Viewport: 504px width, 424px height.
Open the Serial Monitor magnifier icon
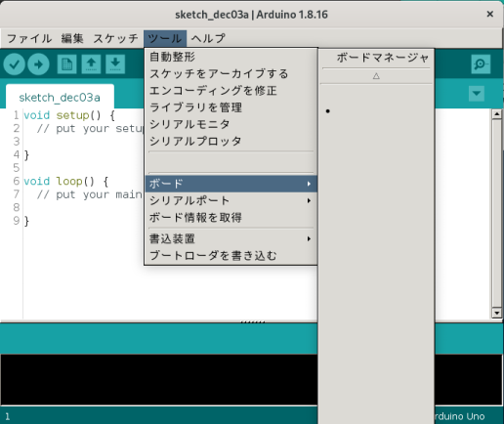[x=481, y=64]
